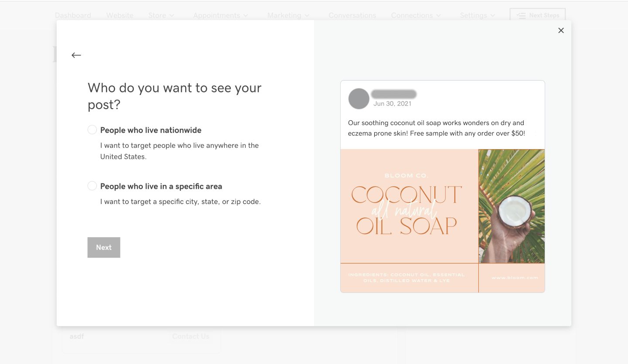The image size is (628, 364).
Task: Select People who live in specific area
Action: [92, 186]
